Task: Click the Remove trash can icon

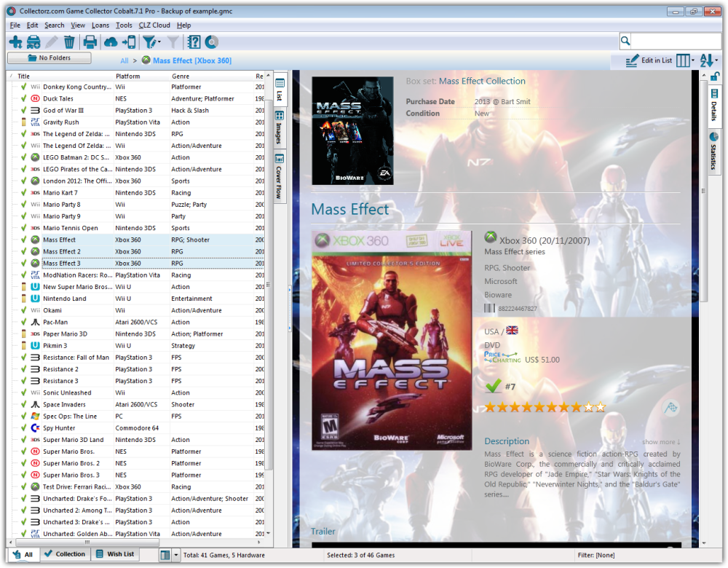Action: click(x=69, y=42)
